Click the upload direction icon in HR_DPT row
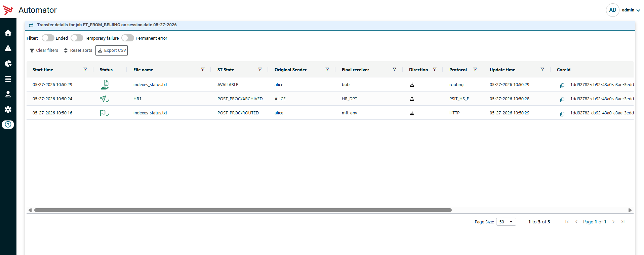The image size is (644, 255). tap(412, 99)
